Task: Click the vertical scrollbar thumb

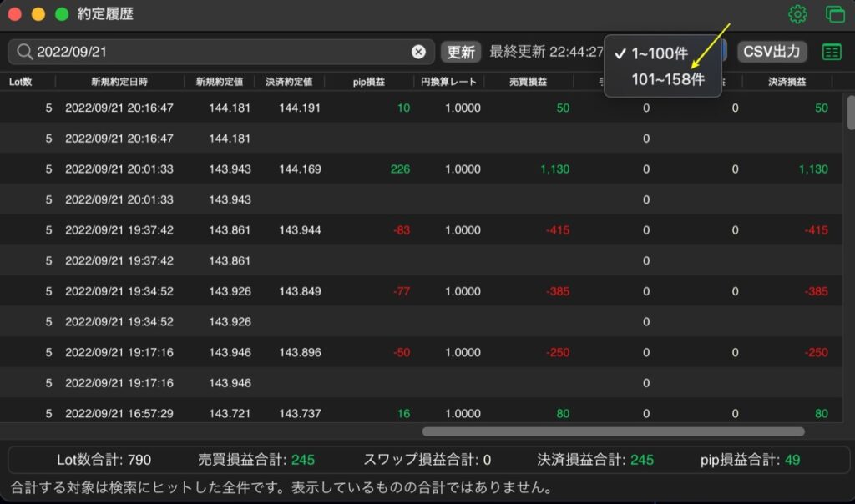Action: pyautogui.click(x=851, y=113)
